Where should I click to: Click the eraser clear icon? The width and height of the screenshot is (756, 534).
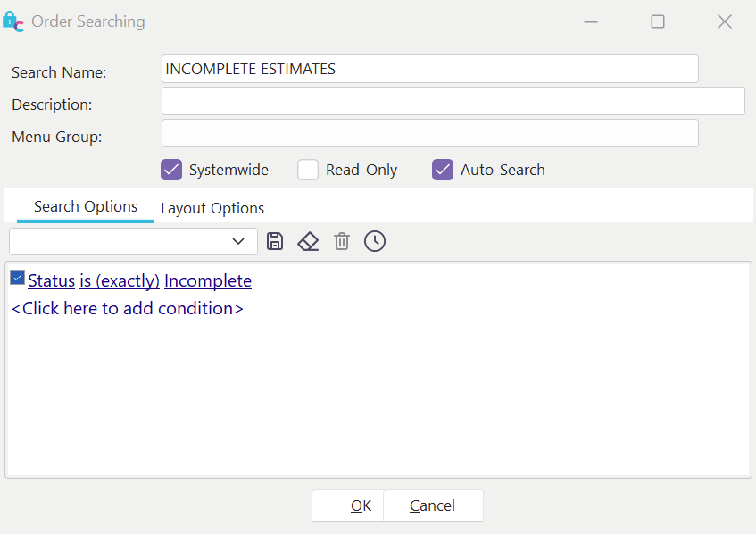click(308, 241)
